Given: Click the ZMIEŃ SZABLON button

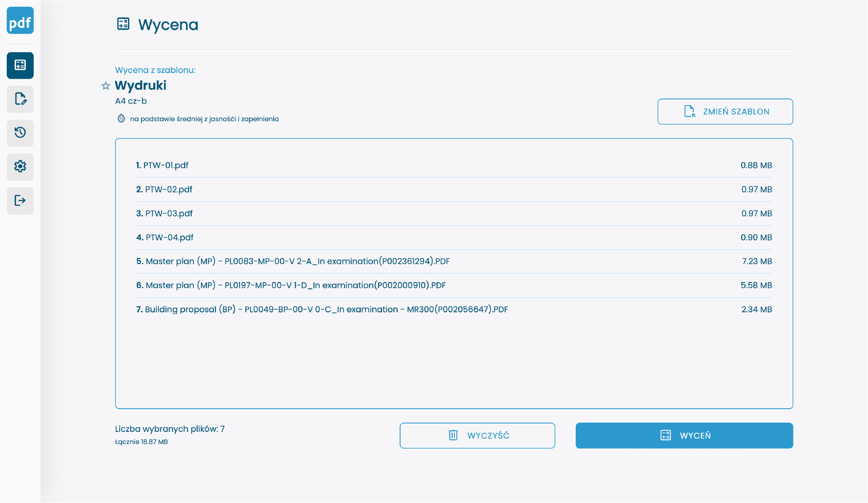Looking at the screenshot, I should [x=725, y=112].
